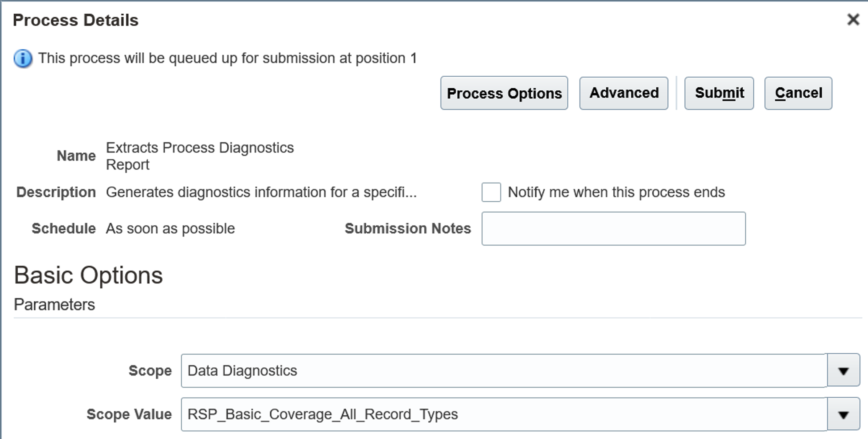
Task: Expand the Scope dropdown arrow
Action: 843,370
